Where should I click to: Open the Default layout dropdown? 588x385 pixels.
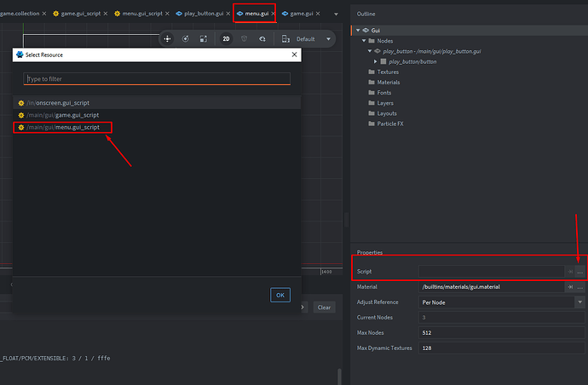311,38
